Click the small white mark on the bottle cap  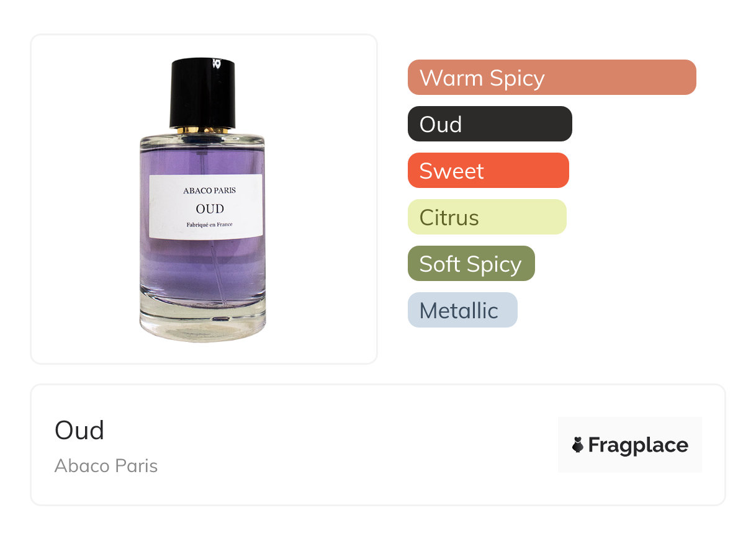point(217,62)
